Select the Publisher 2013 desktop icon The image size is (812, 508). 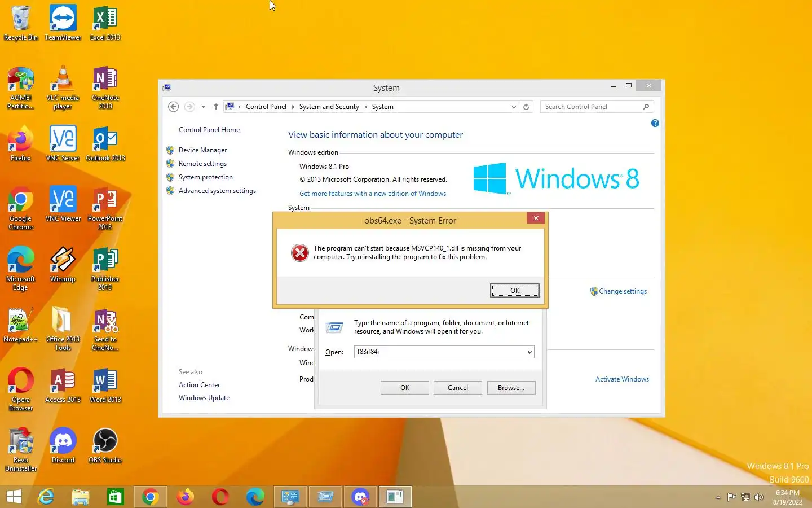(105, 269)
